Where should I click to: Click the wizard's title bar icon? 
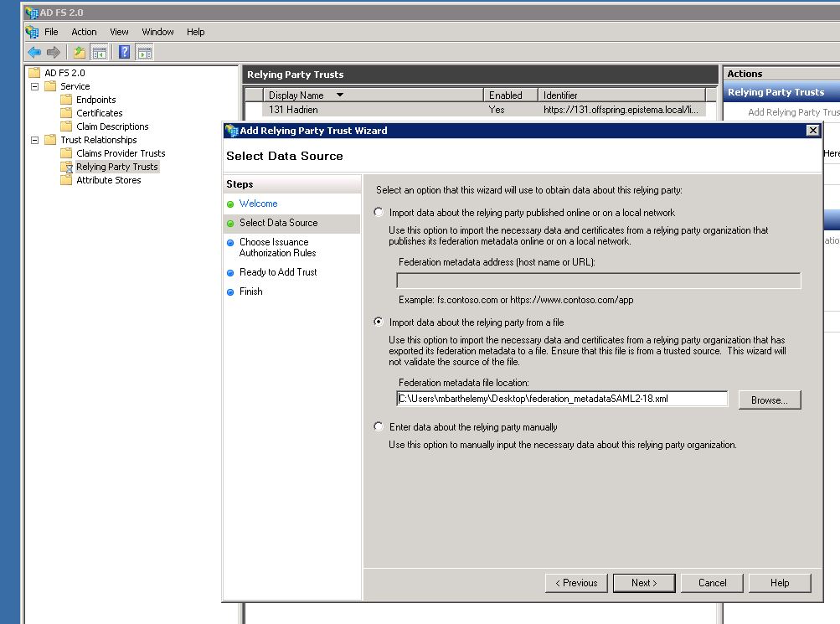[232, 131]
